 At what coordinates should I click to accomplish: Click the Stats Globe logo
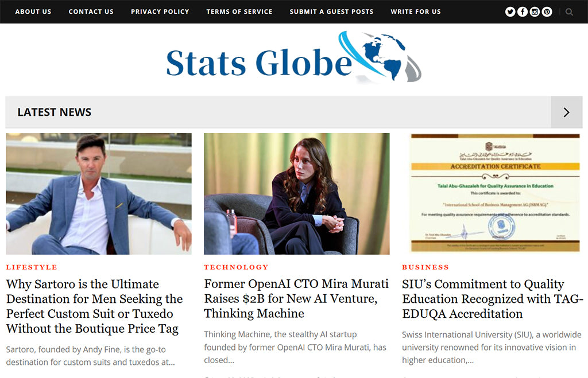click(x=293, y=57)
